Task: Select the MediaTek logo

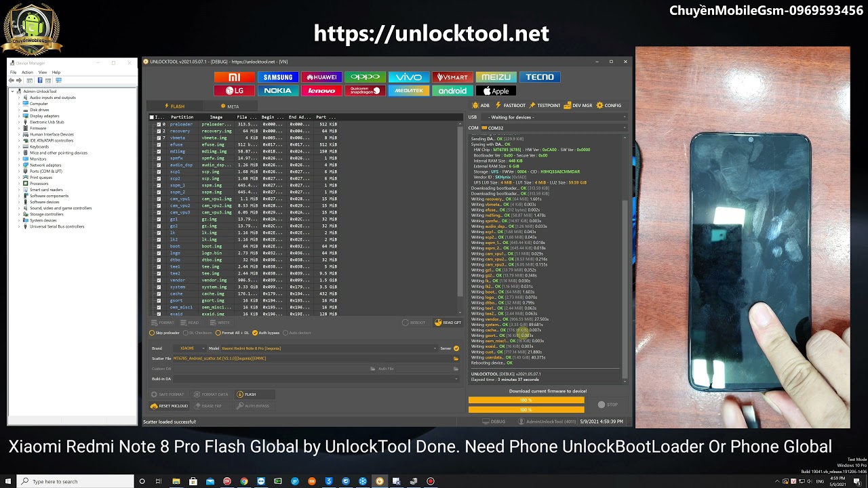Action: pos(408,91)
